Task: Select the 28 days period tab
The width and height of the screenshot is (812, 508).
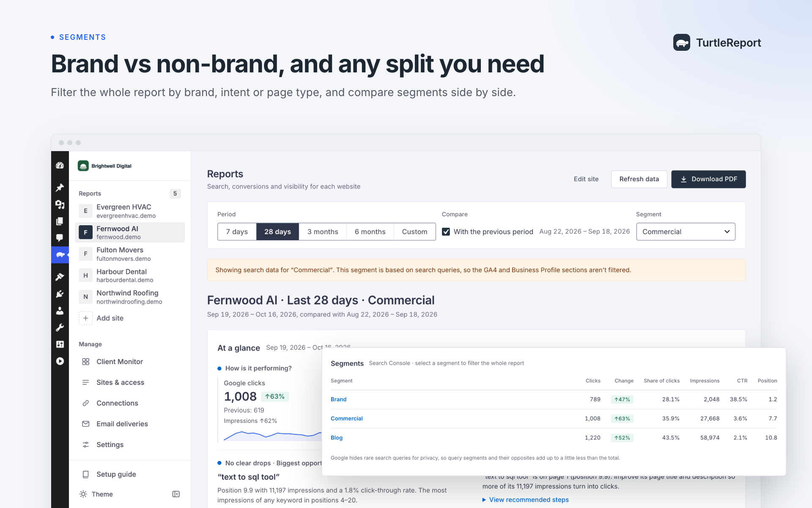Action: point(277,232)
